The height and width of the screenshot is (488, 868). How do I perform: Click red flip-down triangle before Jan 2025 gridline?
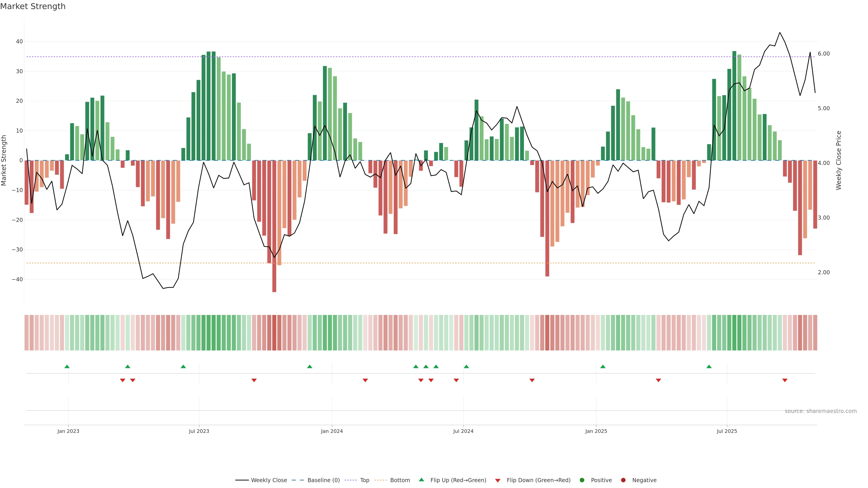tap(532, 380)
